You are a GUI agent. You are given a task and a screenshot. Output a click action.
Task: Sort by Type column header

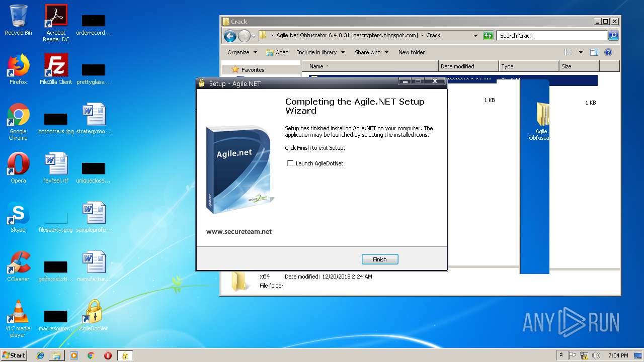point(529,66)
